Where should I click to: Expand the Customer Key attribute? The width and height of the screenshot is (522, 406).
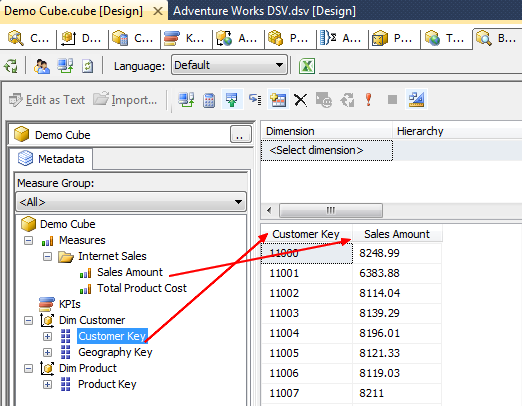[47, 336]
